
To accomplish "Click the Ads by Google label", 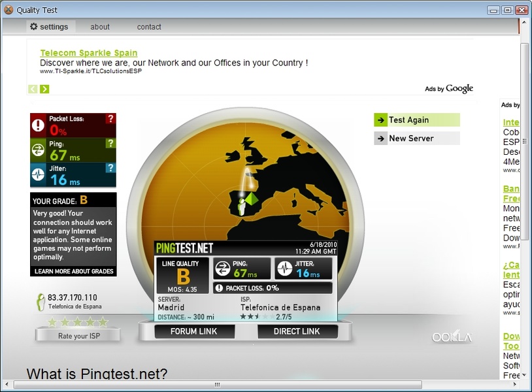I will [448, 88].
